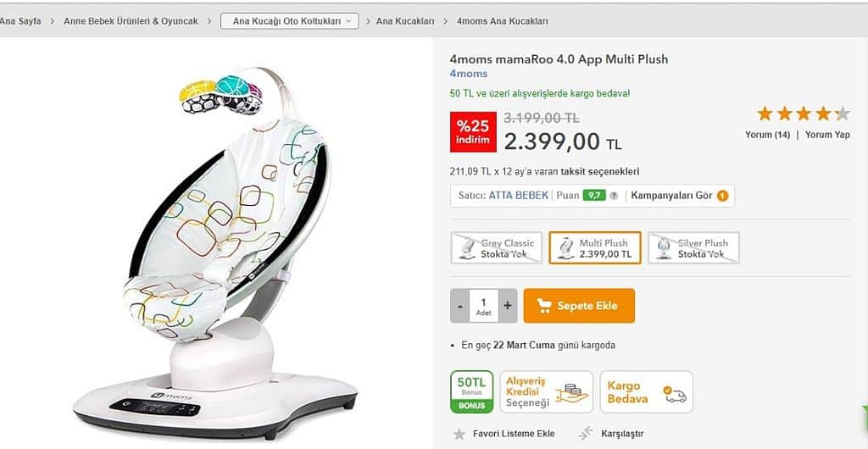Screen dimensions: 868x449
Task: Click the 50TL Bonus badge
Action: [x=471, y=391]
